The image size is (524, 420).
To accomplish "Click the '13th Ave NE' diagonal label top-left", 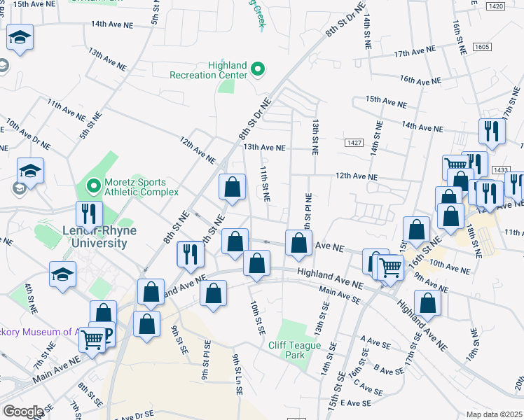I will coord(107,59).
